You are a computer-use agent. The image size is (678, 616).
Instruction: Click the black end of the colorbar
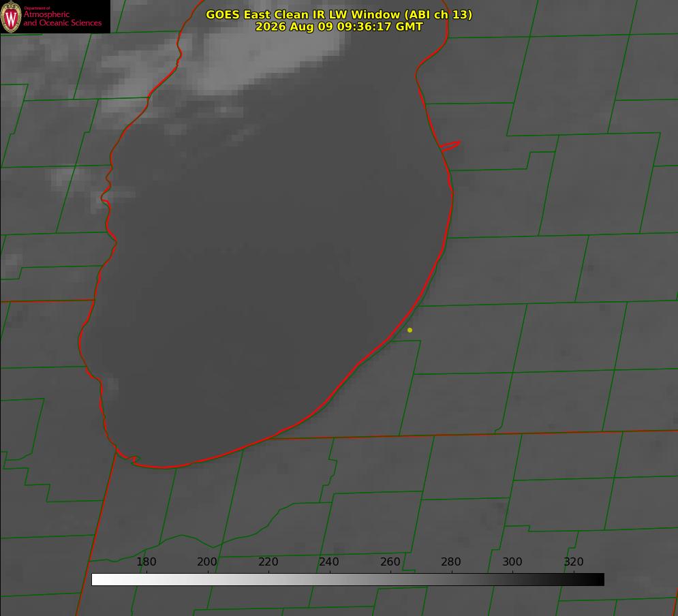(596, 579)
